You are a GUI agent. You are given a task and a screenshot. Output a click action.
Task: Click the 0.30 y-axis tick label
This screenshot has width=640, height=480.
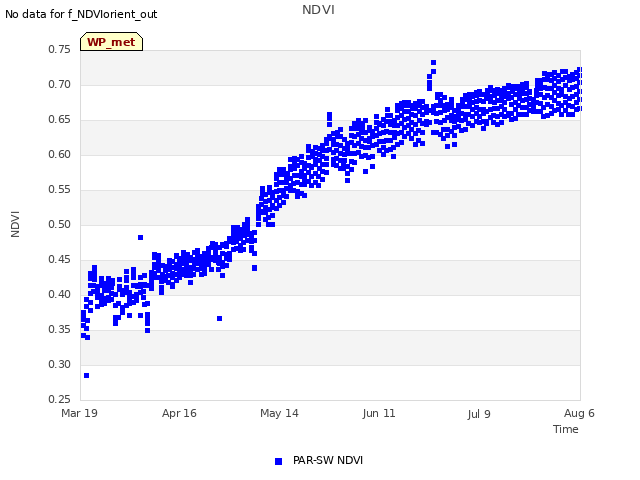click(60, 364)
